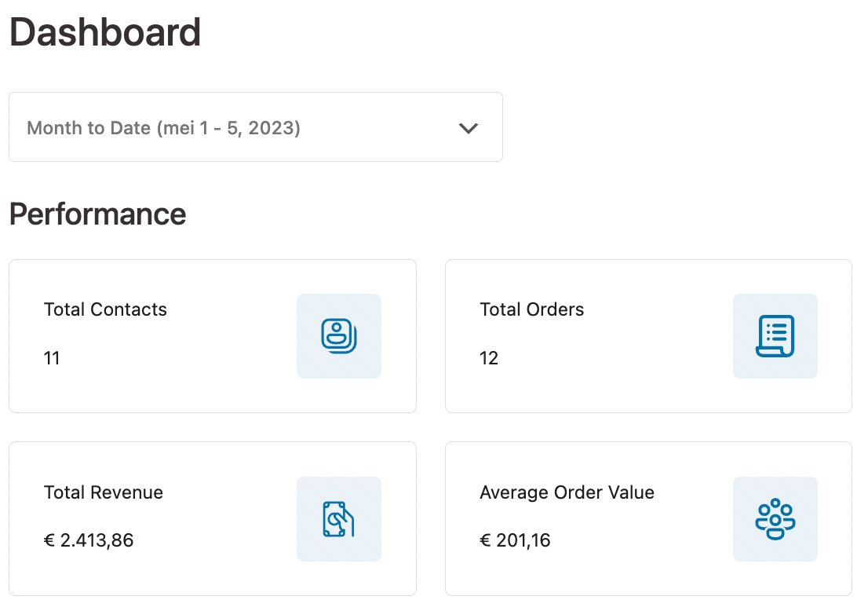Click the Total Revenue money icon
Screen dimensions: 868x611
coord(339,519)
